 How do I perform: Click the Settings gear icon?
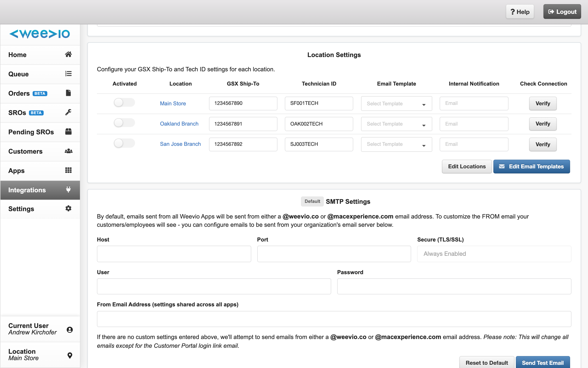(68, 208)
